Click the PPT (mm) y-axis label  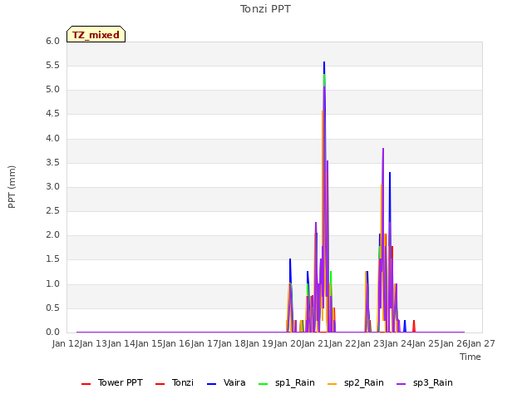coord(12,187)
